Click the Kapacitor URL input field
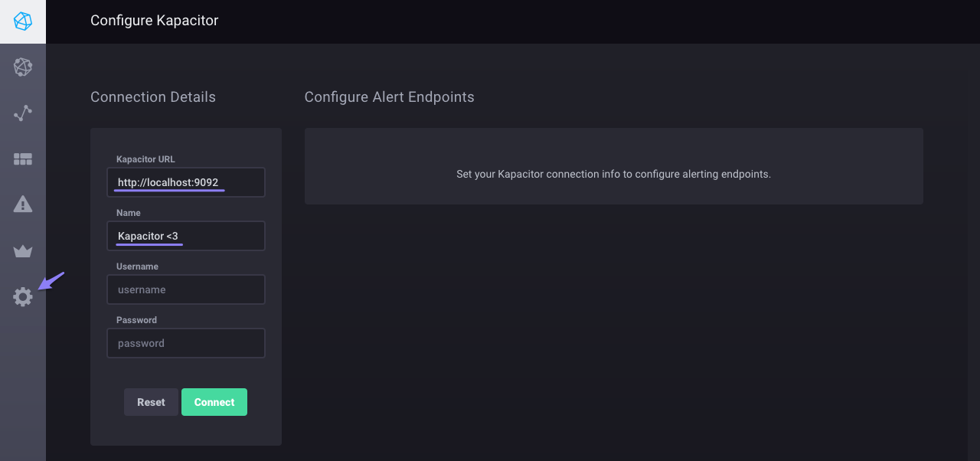The width and height of the screenshot is (980, 461). 186,182
